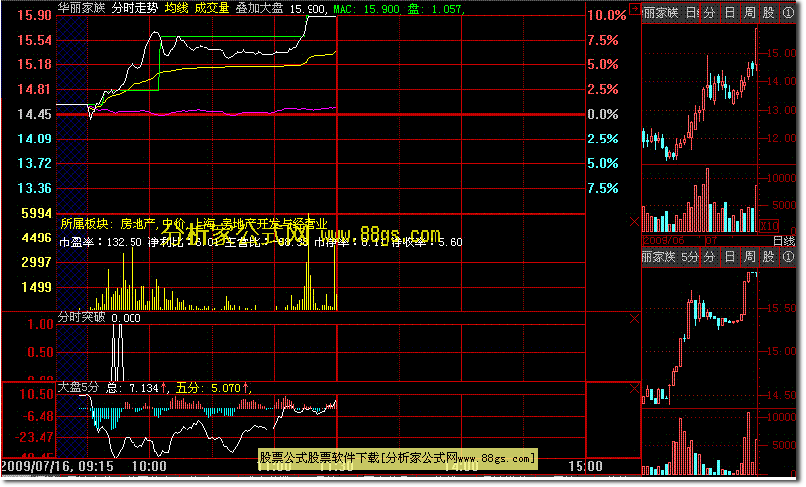This screenshot has height=487, width=806.
Task: Click the 14.45 base price label
Action: (34, 114)
